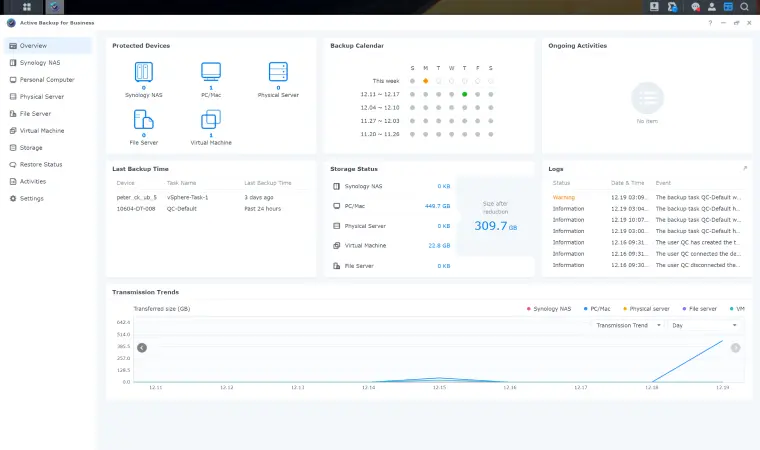Click the Virtual Machine icon in Storage Status

coord(336,246)
